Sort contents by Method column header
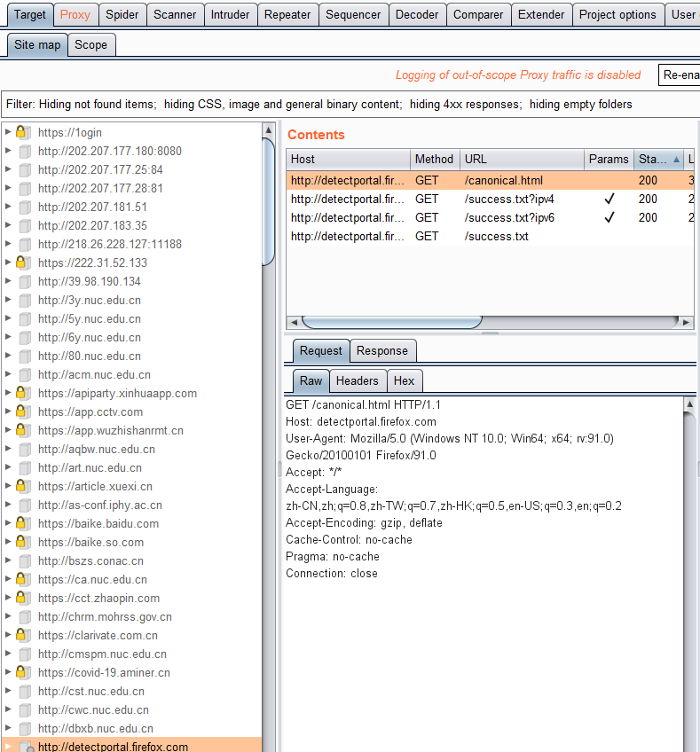 click(x=435, y=160)
